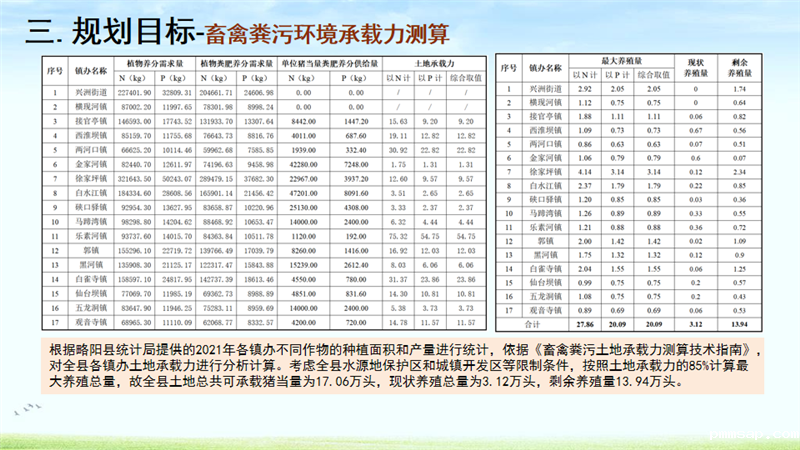Click the total value 27.86 in 合计 row
The height and width of the screenshot is (450, 800).
pos(584,324)
